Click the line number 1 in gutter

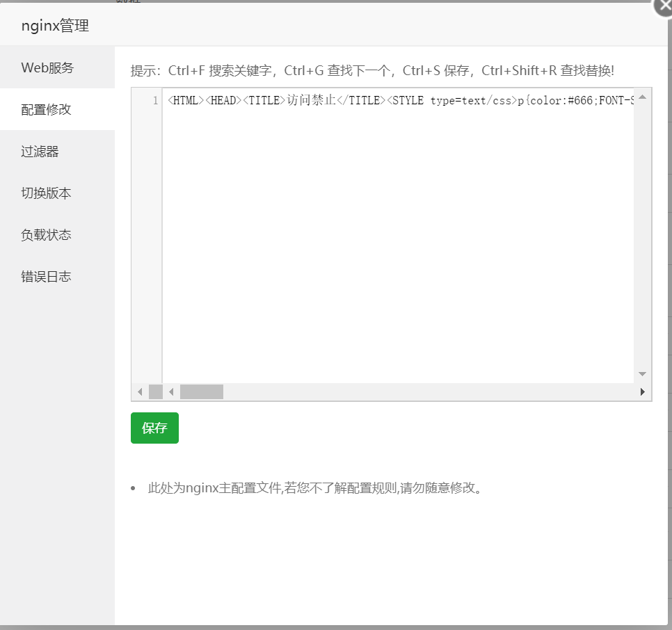(x=154, y=100)
